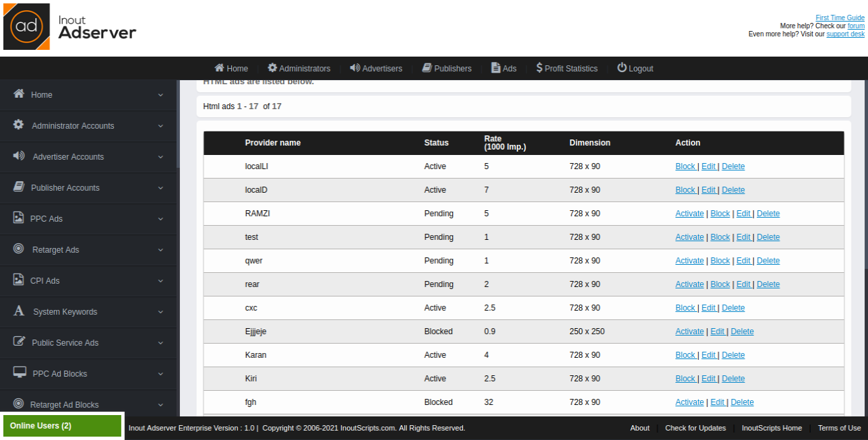Click the Public Service Ads edit icon
Screen dimensions: 868x440
click(20, 342)
